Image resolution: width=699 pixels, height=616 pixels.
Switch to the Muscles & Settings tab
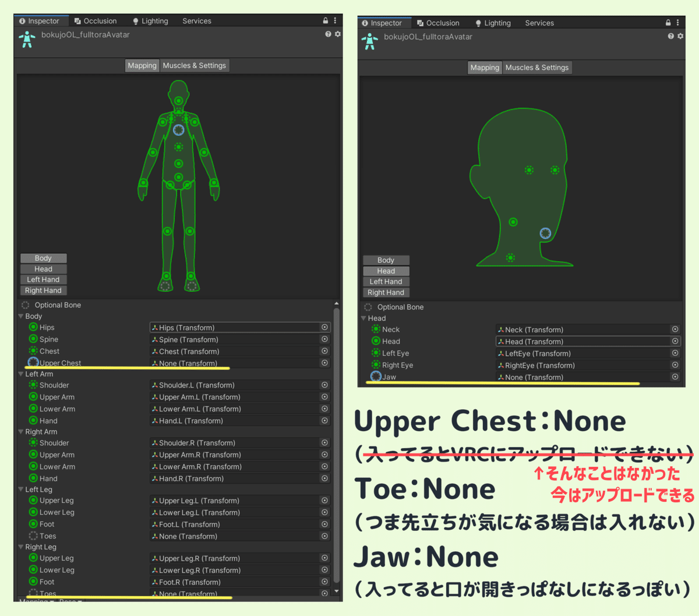click(195, 65)
